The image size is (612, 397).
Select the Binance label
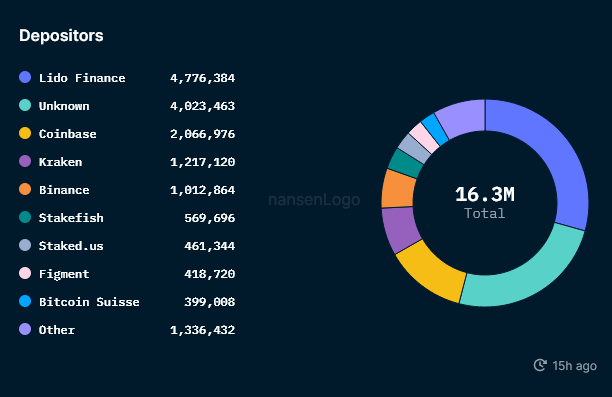[x=64, y=190]
